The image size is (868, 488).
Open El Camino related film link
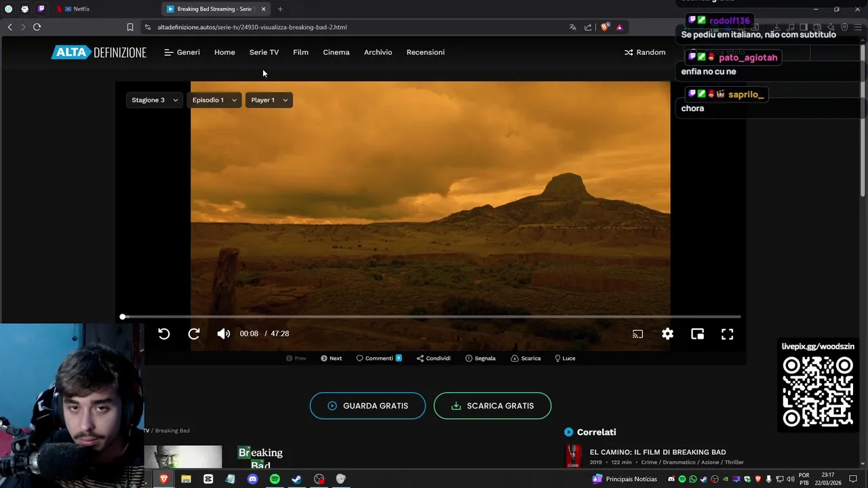[x=658, y=452]
